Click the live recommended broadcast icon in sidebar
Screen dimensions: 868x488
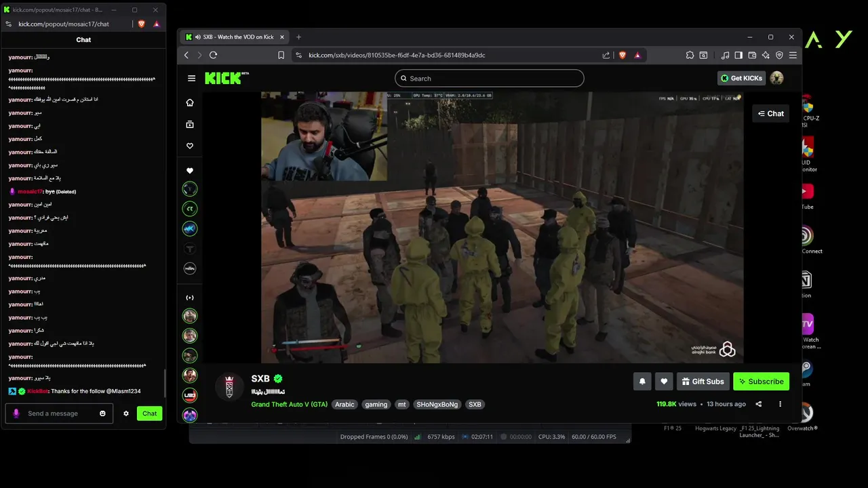(190, 298)
